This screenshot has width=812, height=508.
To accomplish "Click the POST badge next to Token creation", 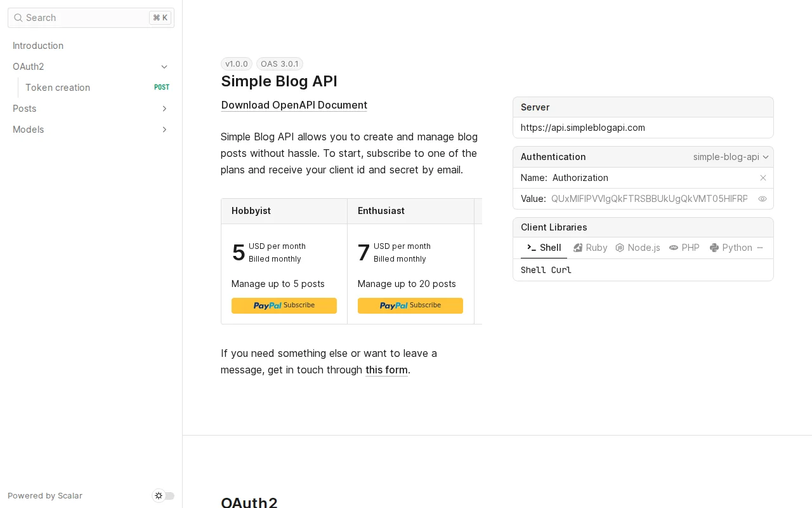I will 162,88.
